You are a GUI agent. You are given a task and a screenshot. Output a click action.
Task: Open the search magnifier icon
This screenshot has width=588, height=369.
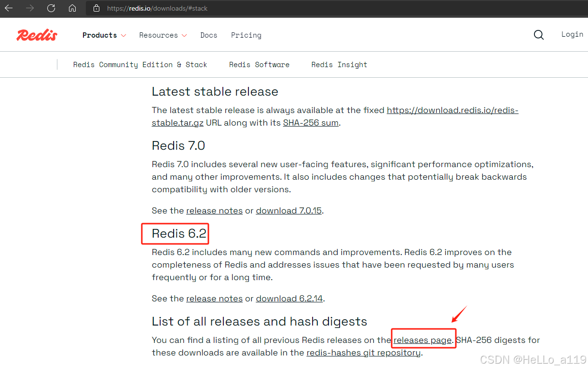[x=539, y=35]
